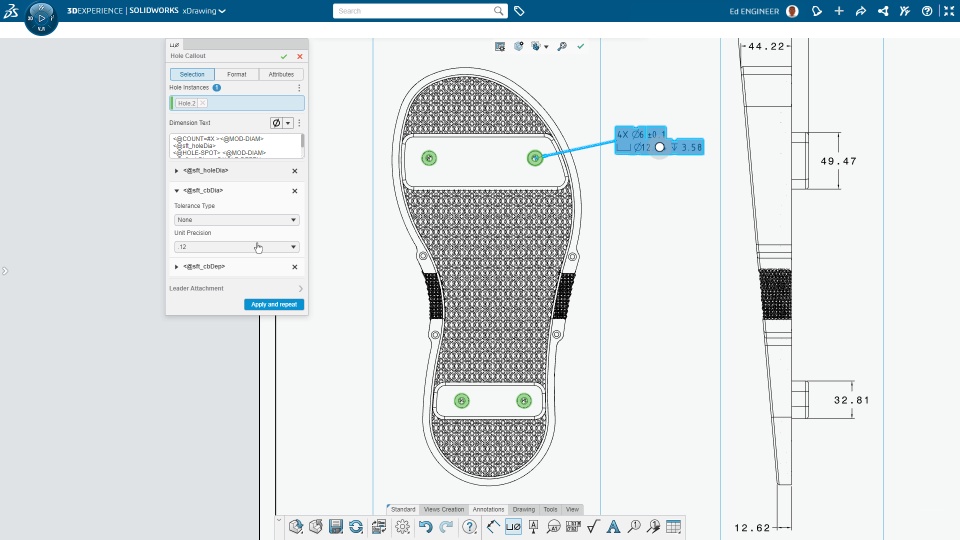Collapse the <@sft_cbDia> section
The image size is (960, 540).
(176, 190)
